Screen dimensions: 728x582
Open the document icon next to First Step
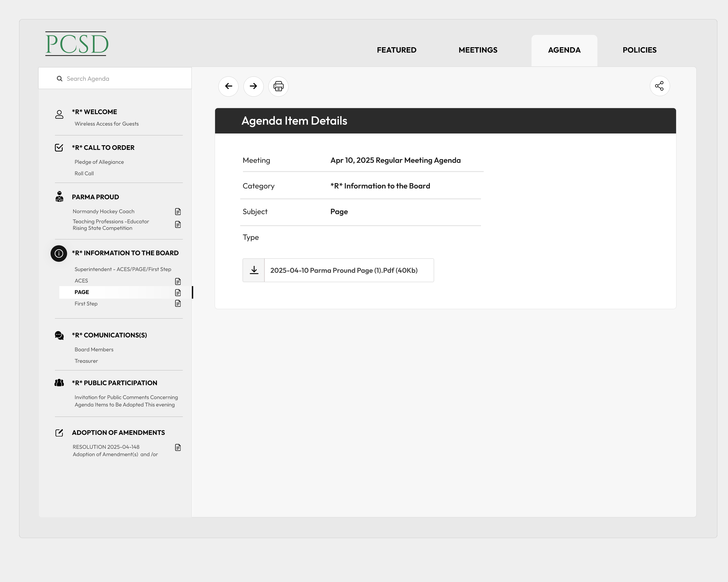tap(178, 303)
